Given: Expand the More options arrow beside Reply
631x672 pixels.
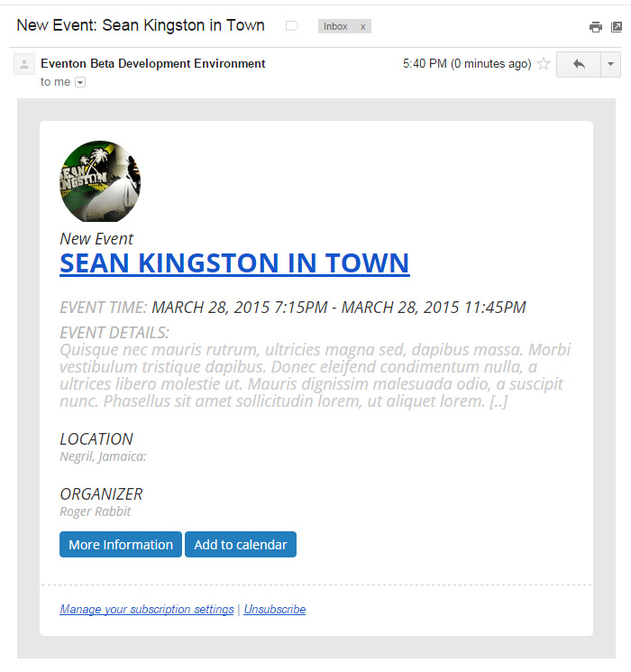Looking at the screenshot, I should [611, 64].
